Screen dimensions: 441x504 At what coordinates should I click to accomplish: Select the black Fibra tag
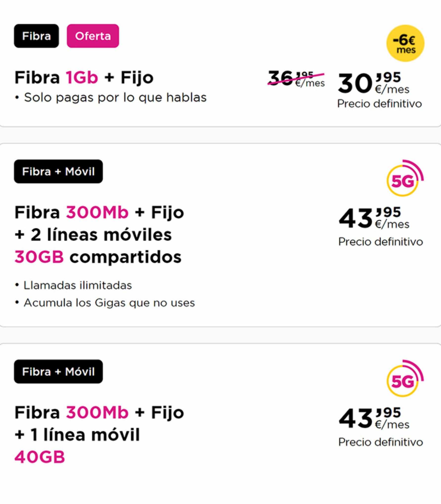pos(36,36)
